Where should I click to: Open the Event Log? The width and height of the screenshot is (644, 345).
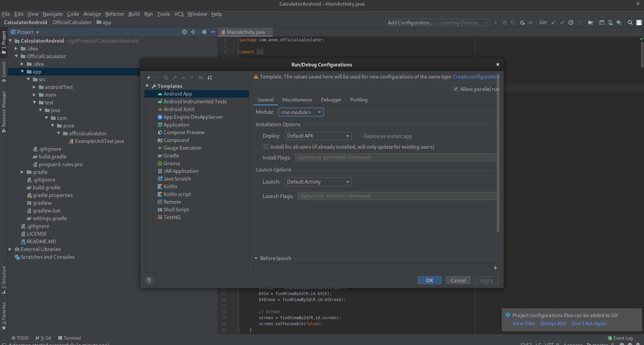click(x=620, y=338)
